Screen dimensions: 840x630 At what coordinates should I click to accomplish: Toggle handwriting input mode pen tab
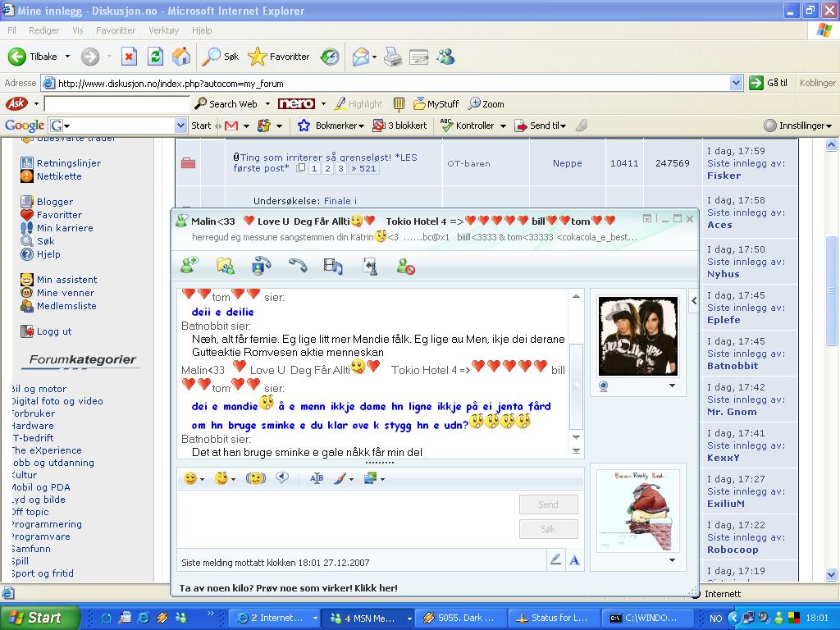click(x=555, y=559)
